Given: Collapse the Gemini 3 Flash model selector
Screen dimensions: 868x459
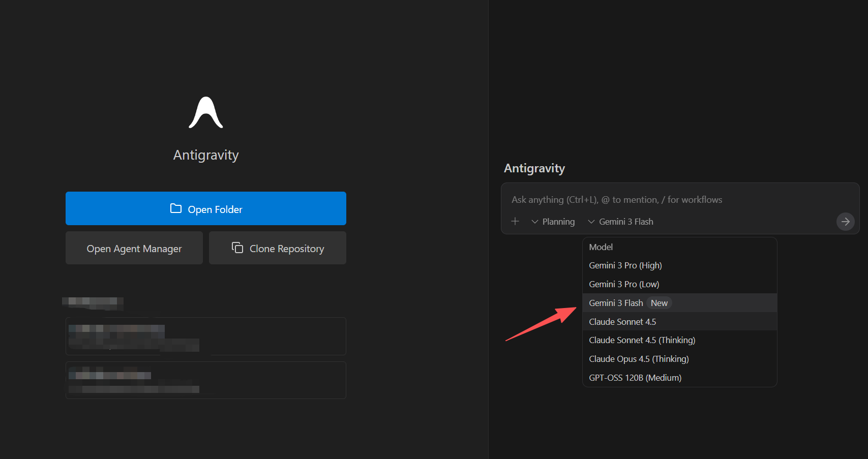Looking at the screenshot, I should tap(620, 222).
